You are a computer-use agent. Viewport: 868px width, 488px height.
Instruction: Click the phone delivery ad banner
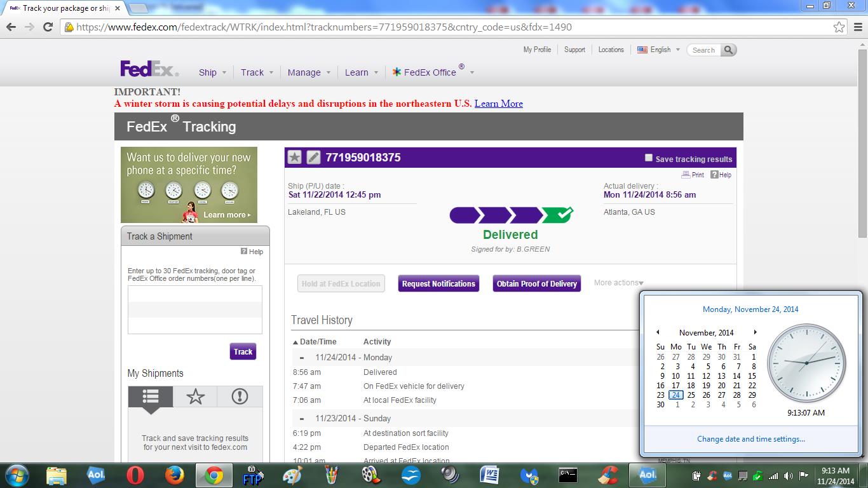click(x=189, y=185)
